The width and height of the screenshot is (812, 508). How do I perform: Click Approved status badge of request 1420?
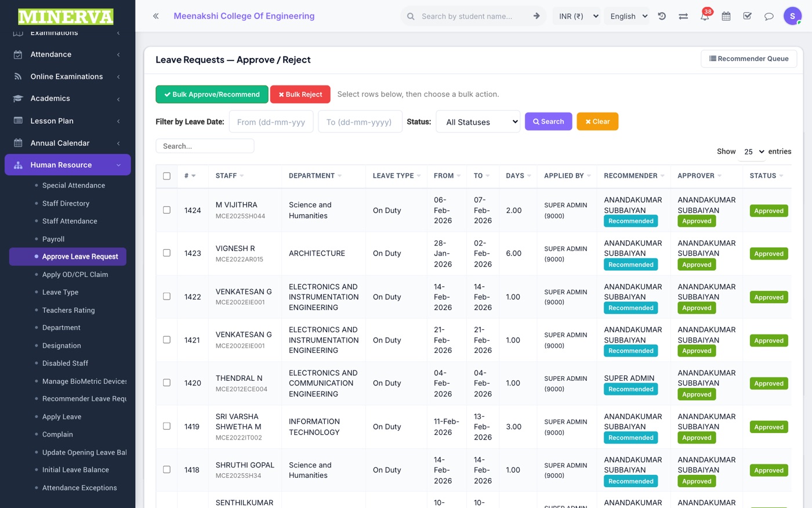click(x=768, y=384)
